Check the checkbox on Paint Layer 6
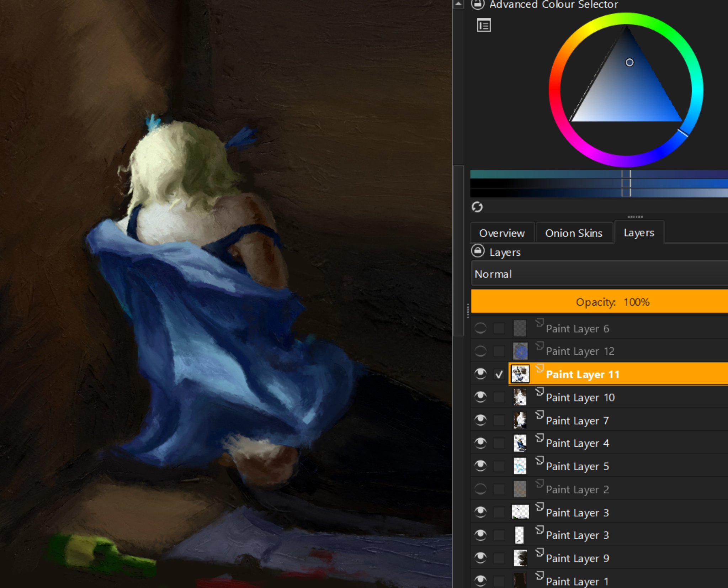This screenshot has height=588, width=728. (x=499, y=328)
